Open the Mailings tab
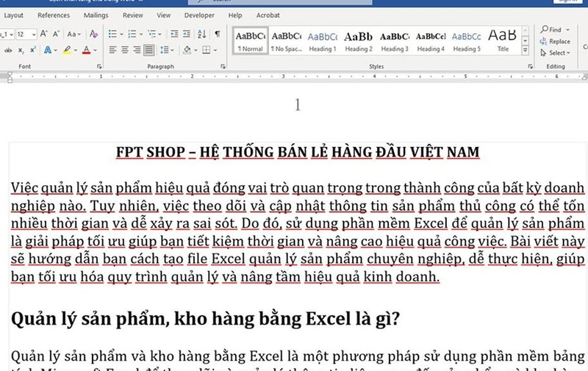 (x=96, y=15)
